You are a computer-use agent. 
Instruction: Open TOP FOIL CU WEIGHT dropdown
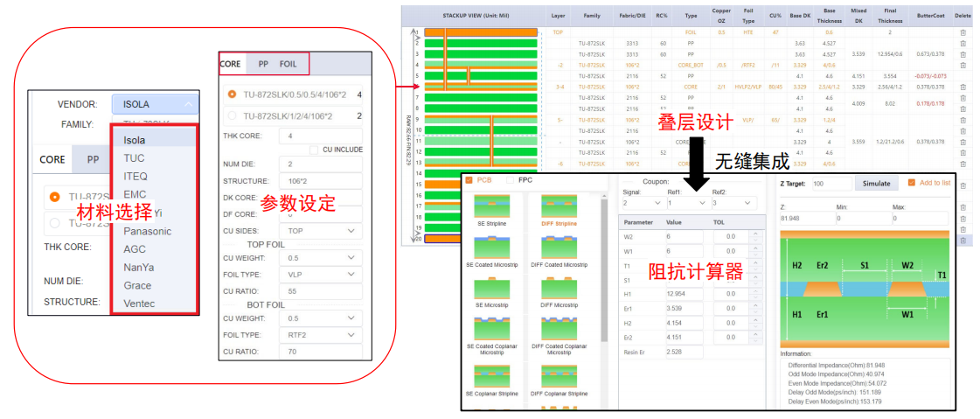click(321, 258)
